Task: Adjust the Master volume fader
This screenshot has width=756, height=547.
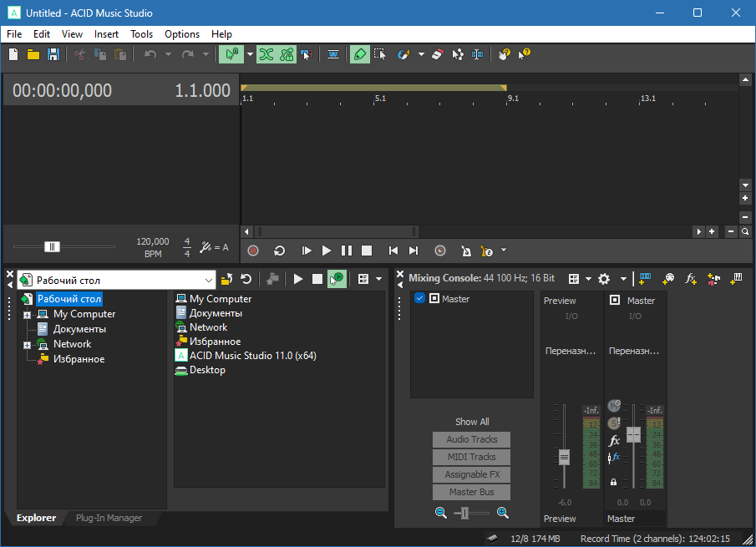Action: pyautogui.click(x=633, y=435)
